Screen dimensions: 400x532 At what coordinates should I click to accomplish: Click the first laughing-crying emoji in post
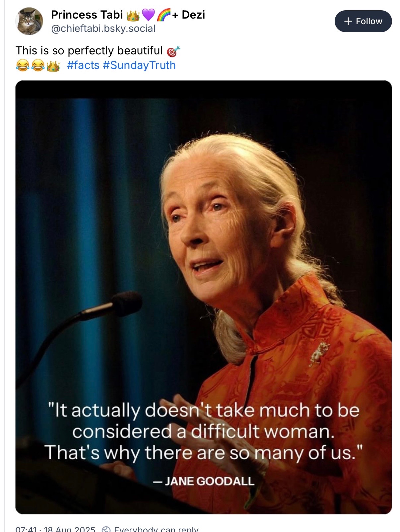pyautogui.click(x=22, y=66)
